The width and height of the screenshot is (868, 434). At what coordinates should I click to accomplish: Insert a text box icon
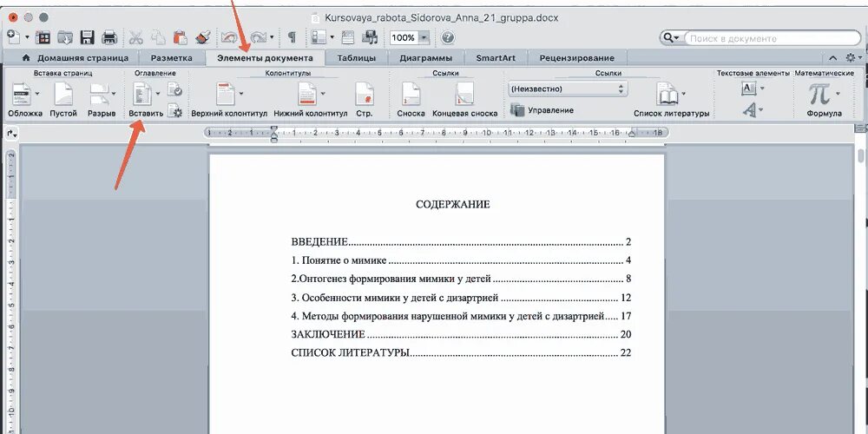coord(748,89)
